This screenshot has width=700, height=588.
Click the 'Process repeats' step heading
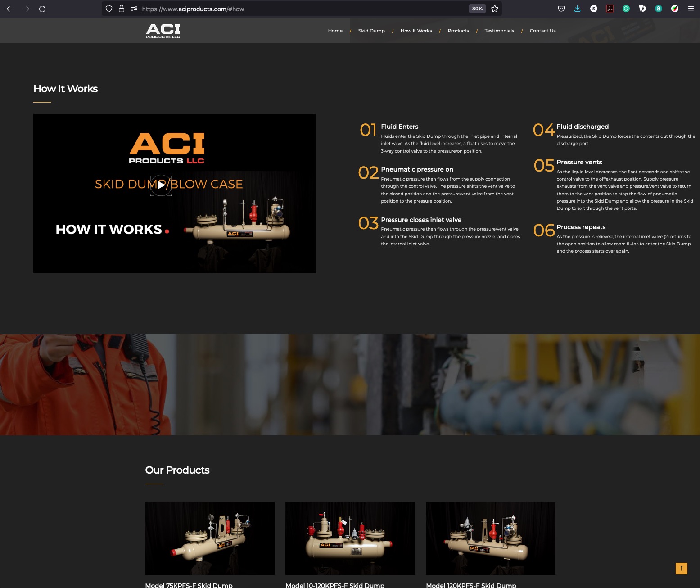581,227
